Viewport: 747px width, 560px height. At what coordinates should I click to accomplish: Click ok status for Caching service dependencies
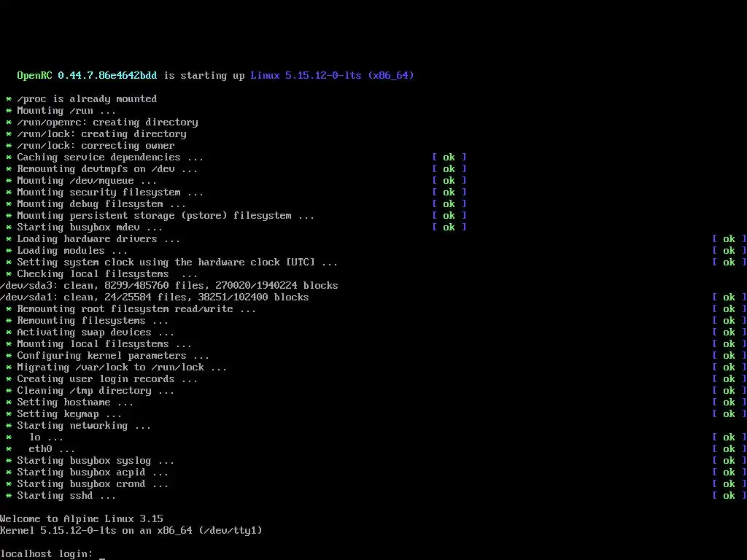pyautogui.click(x=449, y=157)
